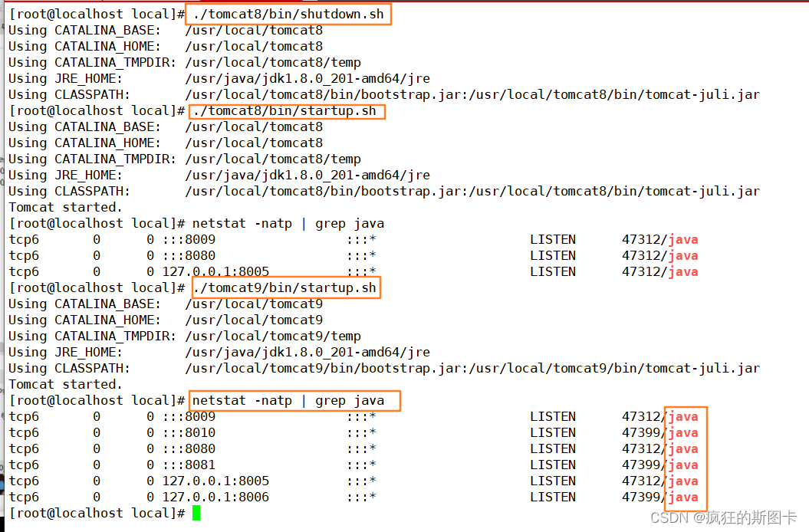
Task: Click the :::8010 local address
Action: click(x=189, y=433)
